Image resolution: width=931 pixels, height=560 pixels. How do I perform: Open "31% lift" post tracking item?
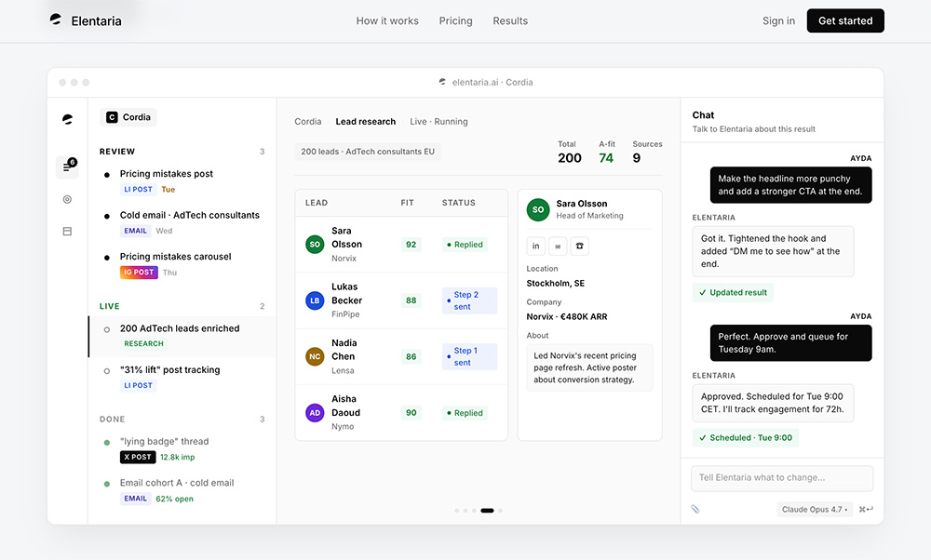tap(182, 378)
